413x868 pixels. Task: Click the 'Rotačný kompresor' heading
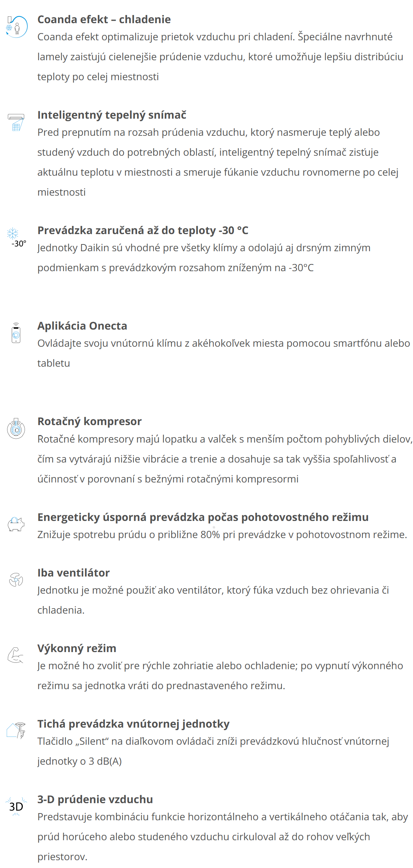[x=89, y=421]
